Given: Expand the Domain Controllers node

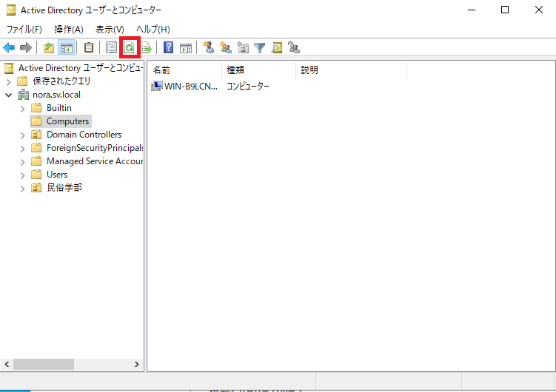Looking at the screenshot, I should click(x=23, y=135).
